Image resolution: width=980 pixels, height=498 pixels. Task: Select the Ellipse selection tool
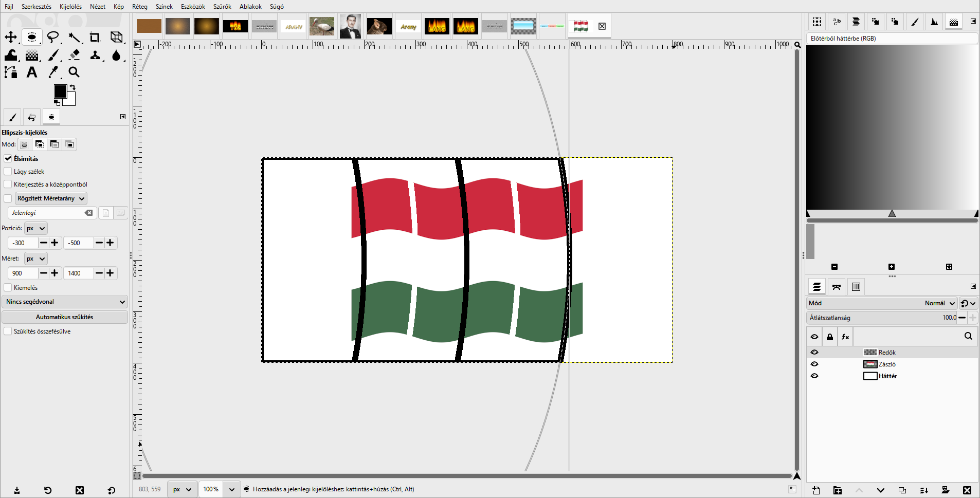[x=32, y=37]
